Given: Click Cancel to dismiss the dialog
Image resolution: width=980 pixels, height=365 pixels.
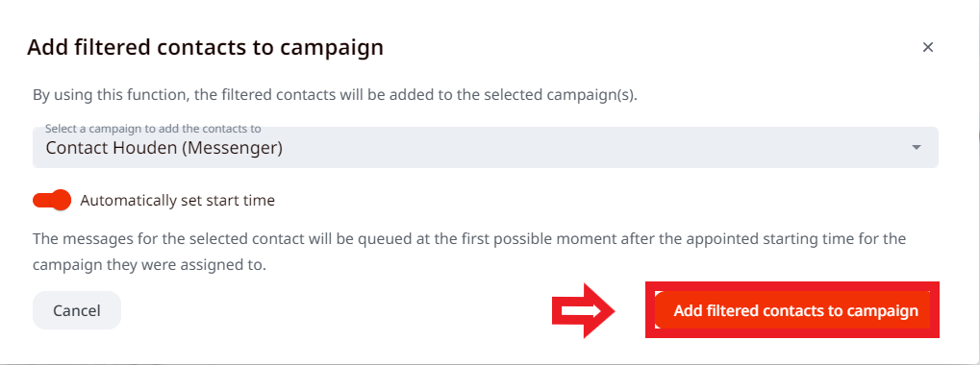Looking at the screenshot, I should click(76, 310).
